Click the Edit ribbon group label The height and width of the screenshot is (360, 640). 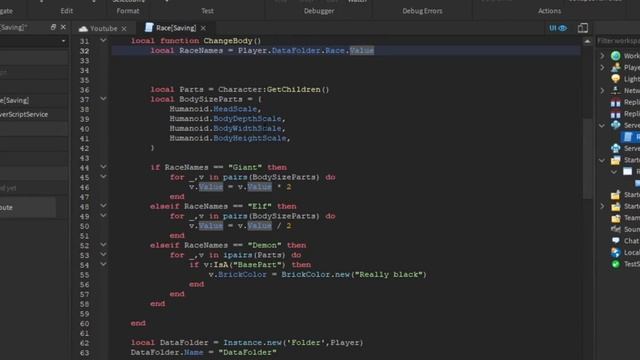tap(67, 11)
